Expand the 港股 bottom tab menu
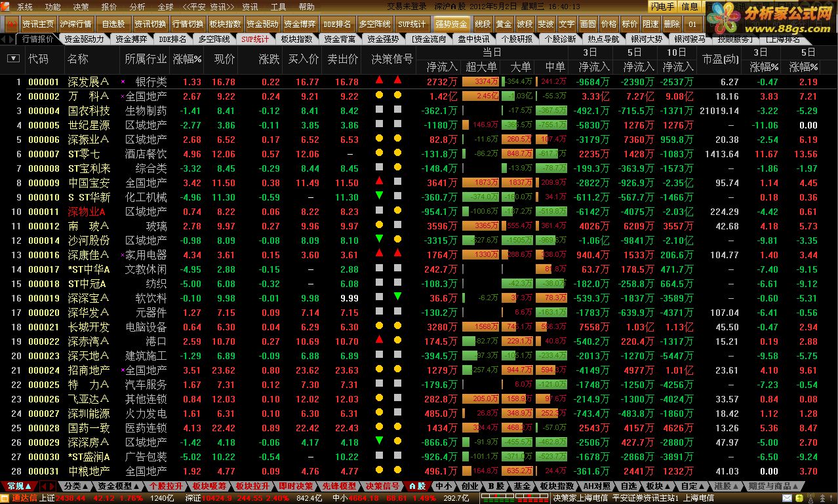Viewport: 838px width, 504px height. point(727,486)
